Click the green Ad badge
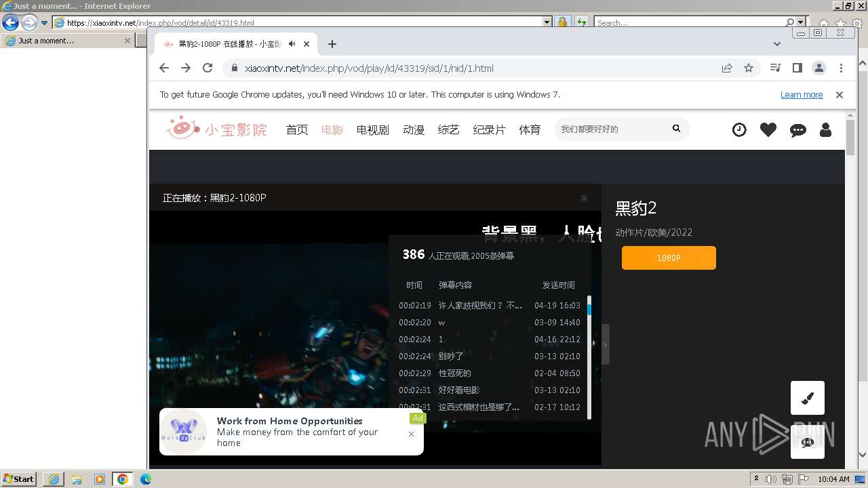 coord(418,418)
